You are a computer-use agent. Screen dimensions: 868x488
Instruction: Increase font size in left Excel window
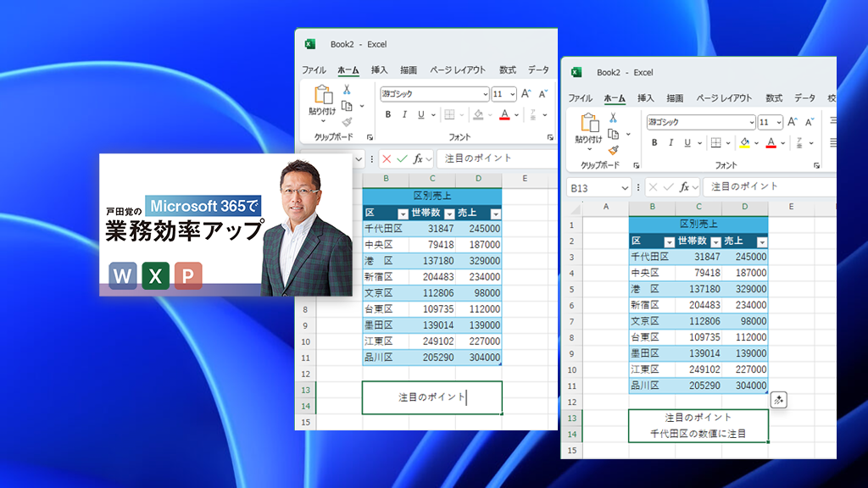click(526, 93)
